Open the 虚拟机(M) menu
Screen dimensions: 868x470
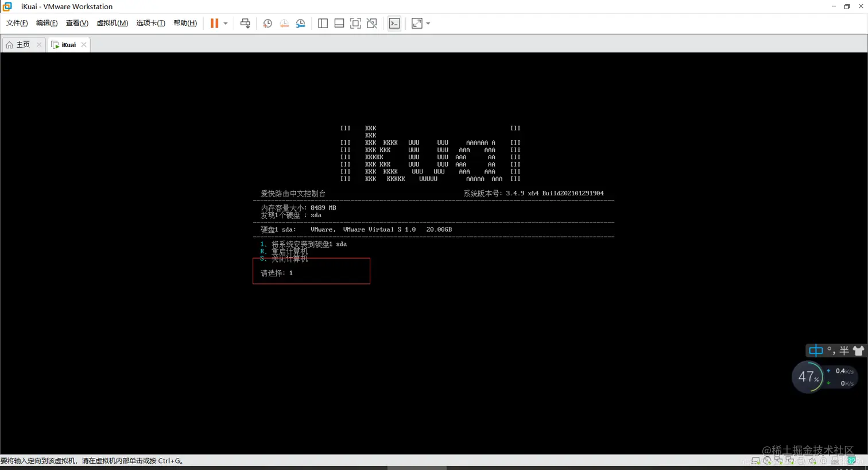coord(112,23)
